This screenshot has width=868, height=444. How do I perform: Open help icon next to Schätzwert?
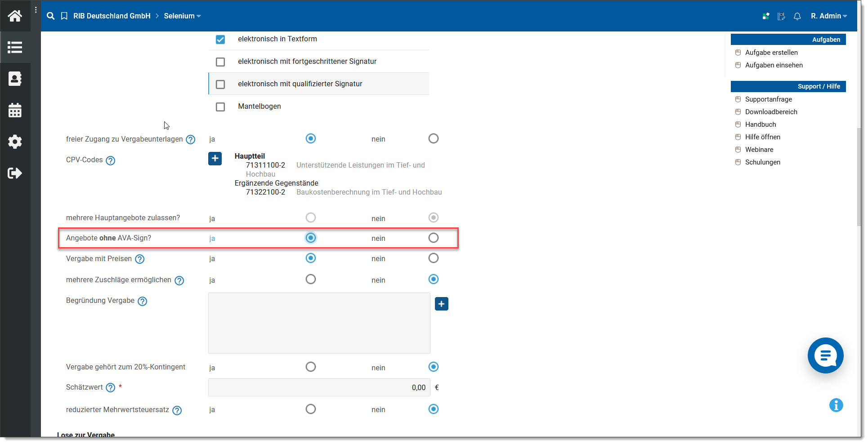click(111, 388)
